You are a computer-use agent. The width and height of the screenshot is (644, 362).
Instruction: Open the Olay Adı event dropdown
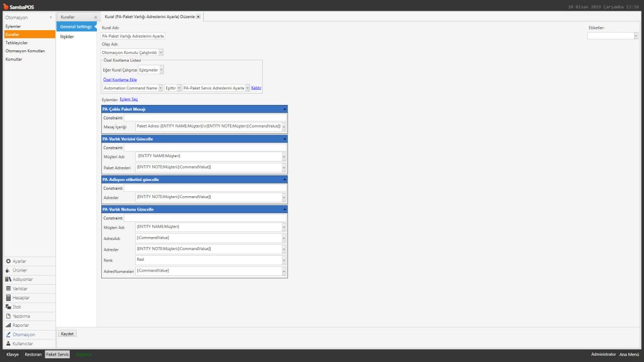(x=160, y=53)
